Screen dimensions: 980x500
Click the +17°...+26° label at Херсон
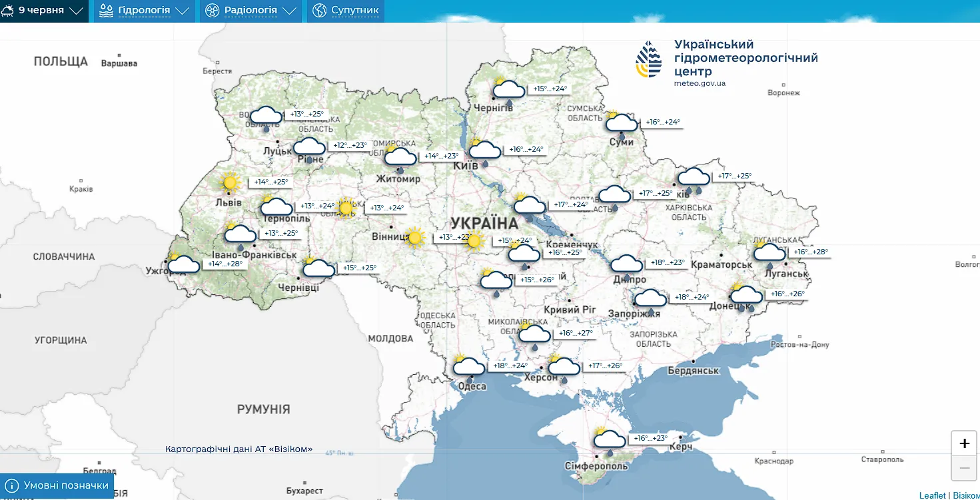click(x=605, y=366)
